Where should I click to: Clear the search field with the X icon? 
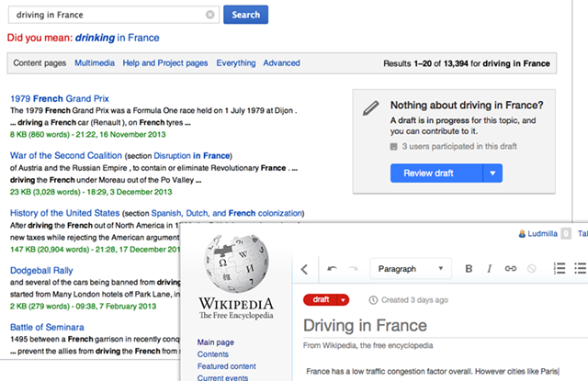[x=210, y=15]
